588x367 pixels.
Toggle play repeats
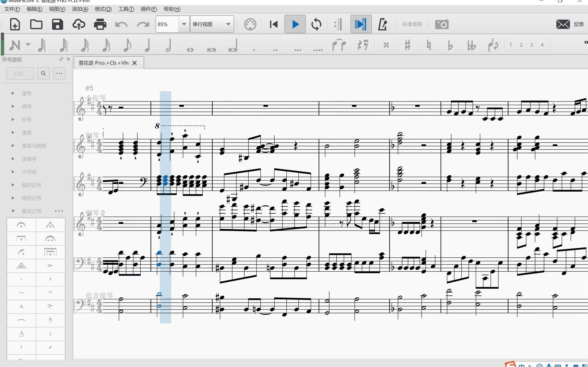point(338,24)
